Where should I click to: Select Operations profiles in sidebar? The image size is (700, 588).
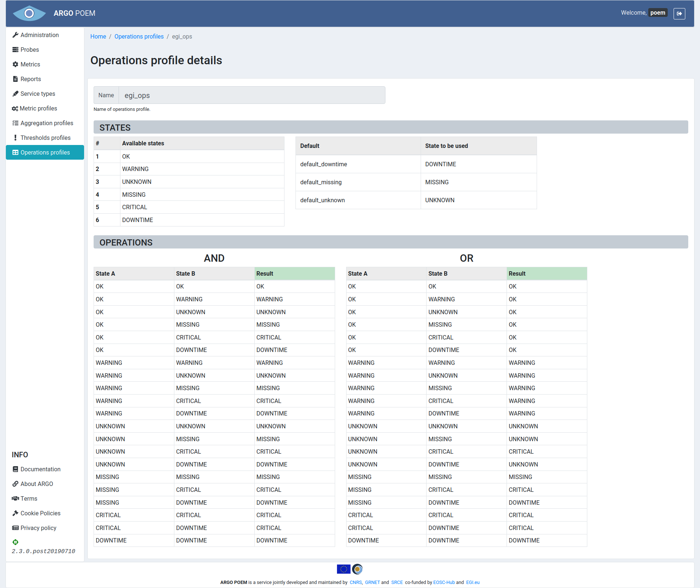coord(45,152)
